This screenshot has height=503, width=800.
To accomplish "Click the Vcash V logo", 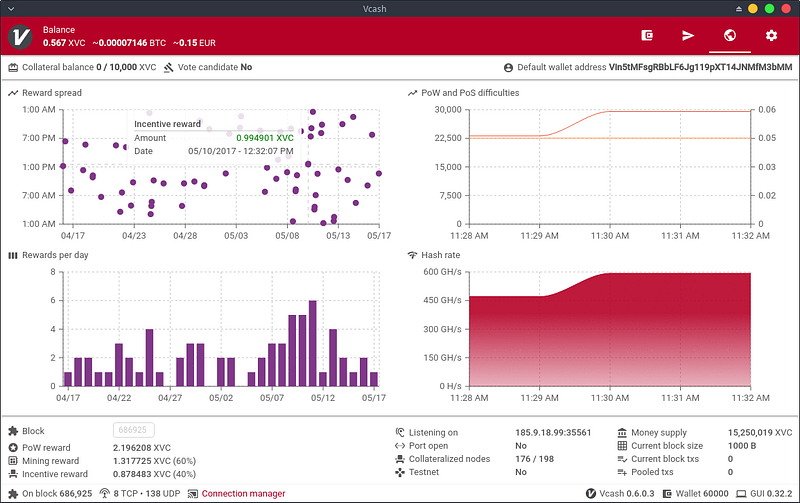I will 20,36.
